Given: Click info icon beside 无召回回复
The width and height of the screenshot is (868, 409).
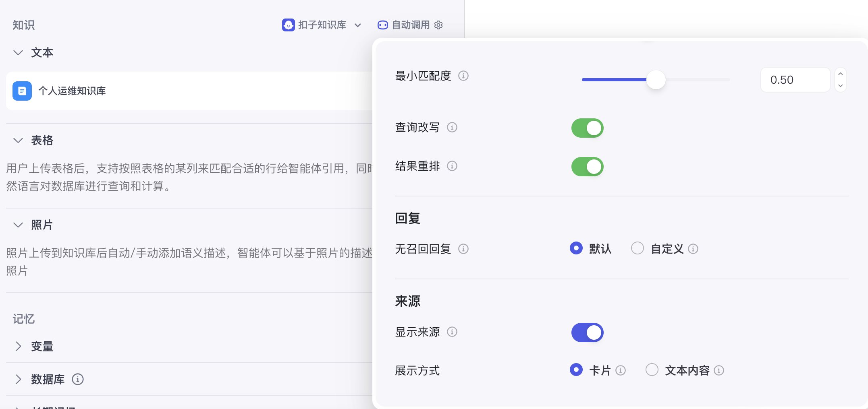Looking at the screenshot, I should pyautogui.click(x=463, y=249).
